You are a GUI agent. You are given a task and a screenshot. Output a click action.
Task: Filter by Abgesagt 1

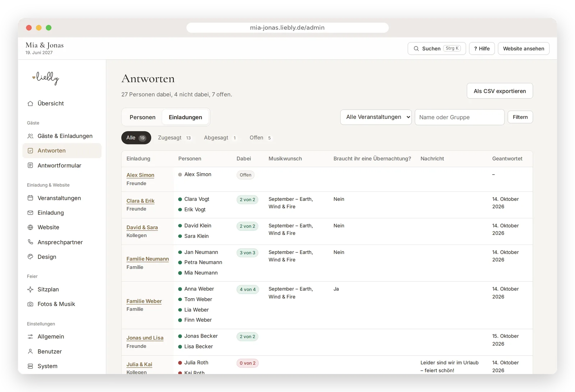220,138
